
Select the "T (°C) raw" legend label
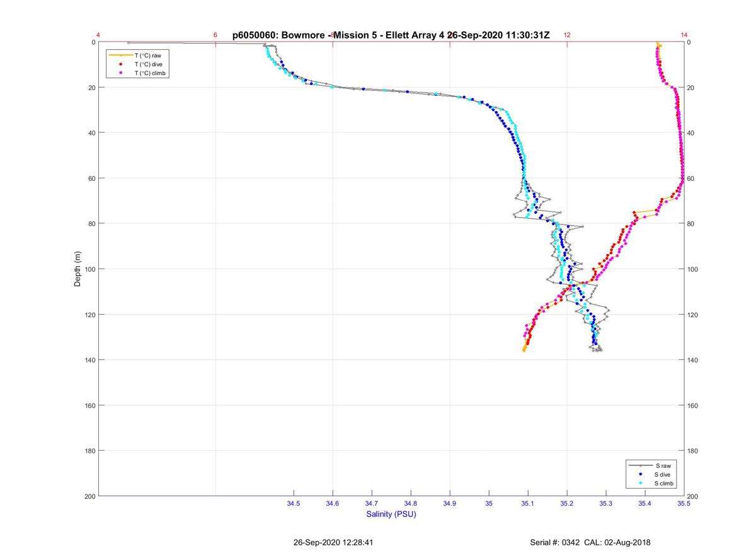(148, 55)
